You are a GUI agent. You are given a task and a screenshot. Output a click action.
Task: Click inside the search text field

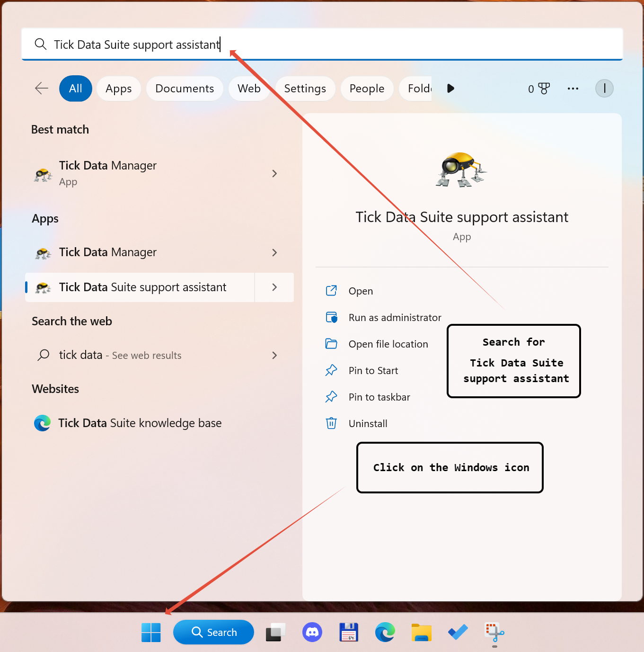pyautogui.click(x=322, y=45)
